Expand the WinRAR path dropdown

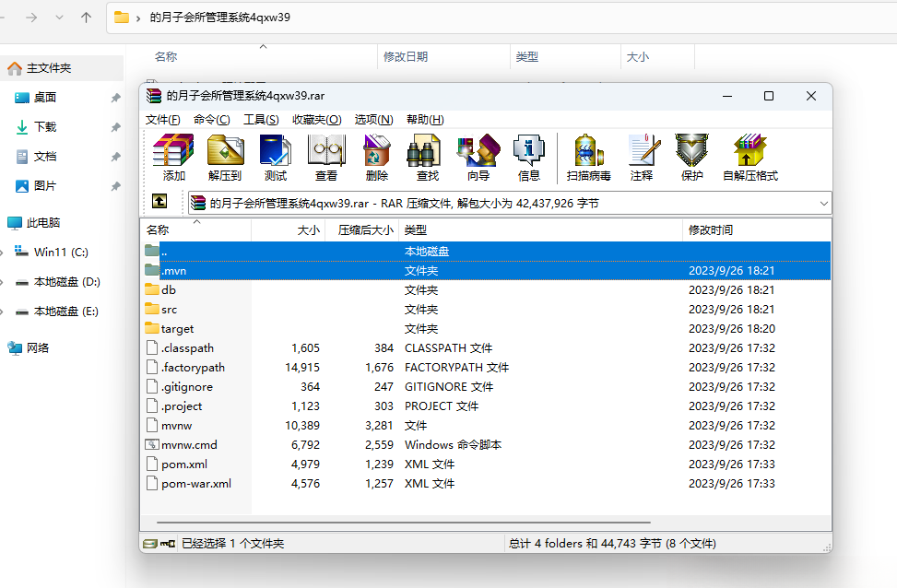(824, 203)
